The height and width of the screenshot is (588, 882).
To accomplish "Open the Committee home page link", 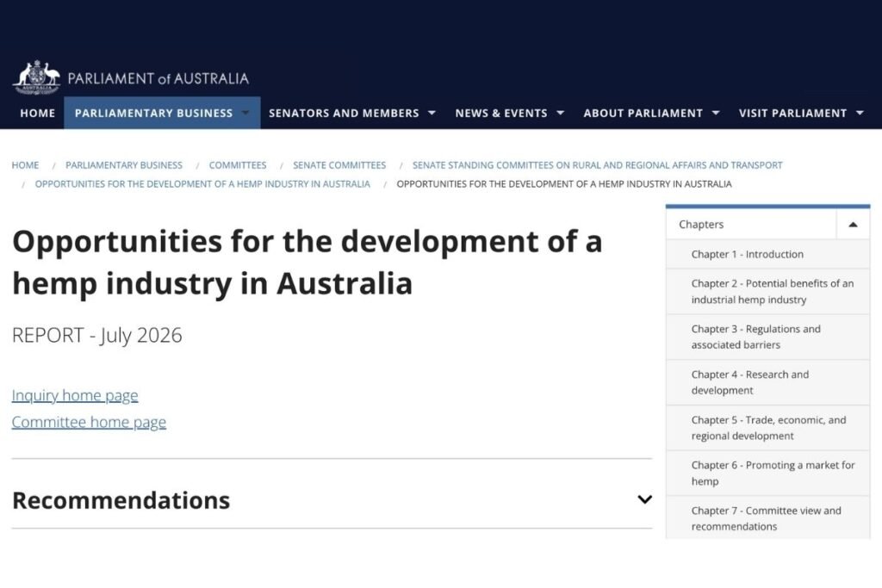I will point(89,422).
